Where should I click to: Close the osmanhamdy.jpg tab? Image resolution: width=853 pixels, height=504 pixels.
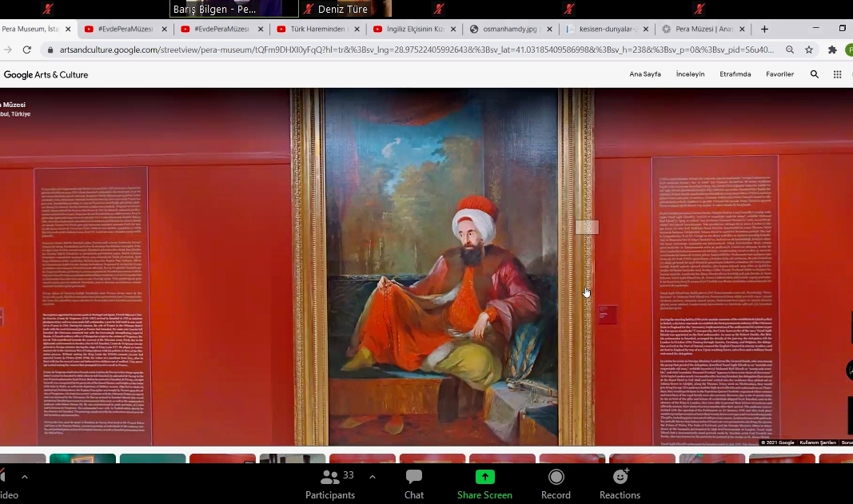click(x=549, y=30)
